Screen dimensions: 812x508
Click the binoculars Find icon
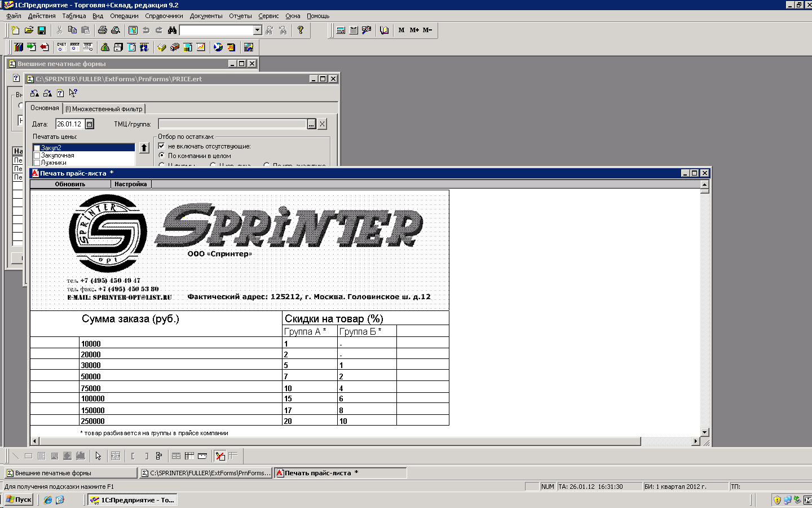(172, 30)
